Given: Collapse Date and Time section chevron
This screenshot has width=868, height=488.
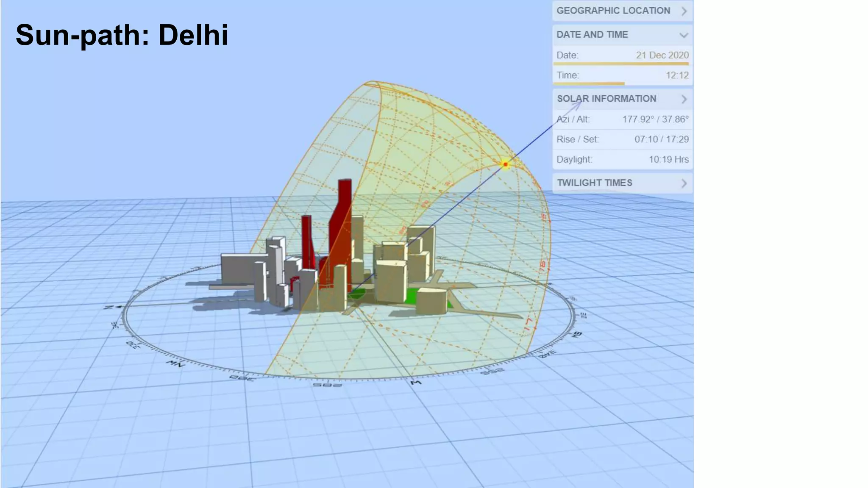Looking at the screenshot, I should coord(684,35).
